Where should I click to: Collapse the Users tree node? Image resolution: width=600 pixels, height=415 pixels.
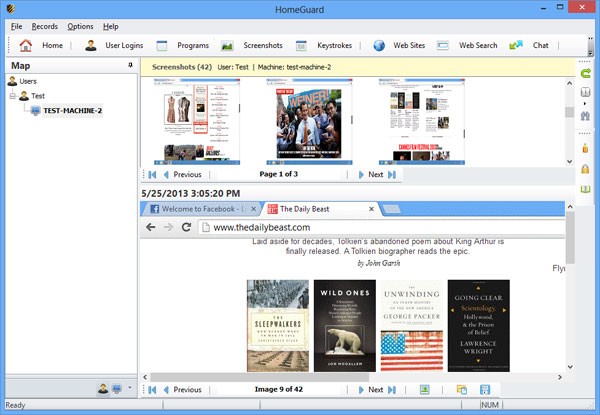(x=13, y=81)
